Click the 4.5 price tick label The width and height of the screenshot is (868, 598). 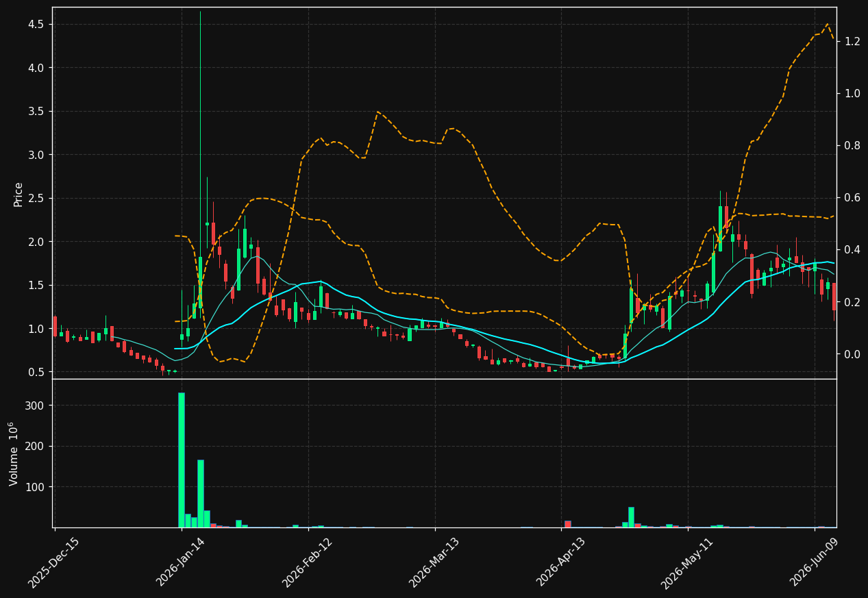pos(36,24)
